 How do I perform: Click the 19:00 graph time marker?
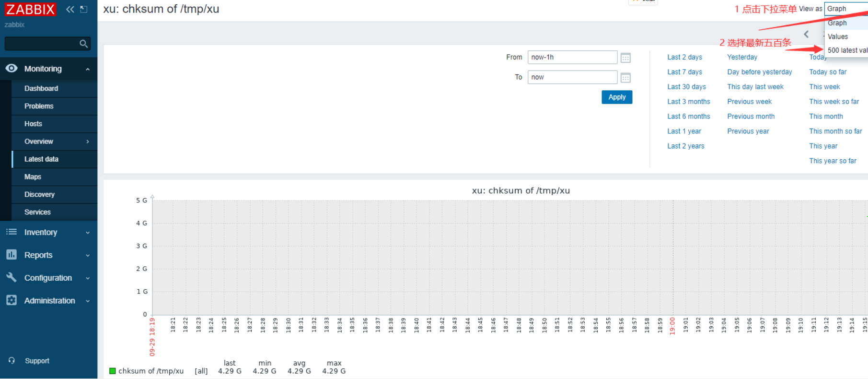[x=672, y=326]
